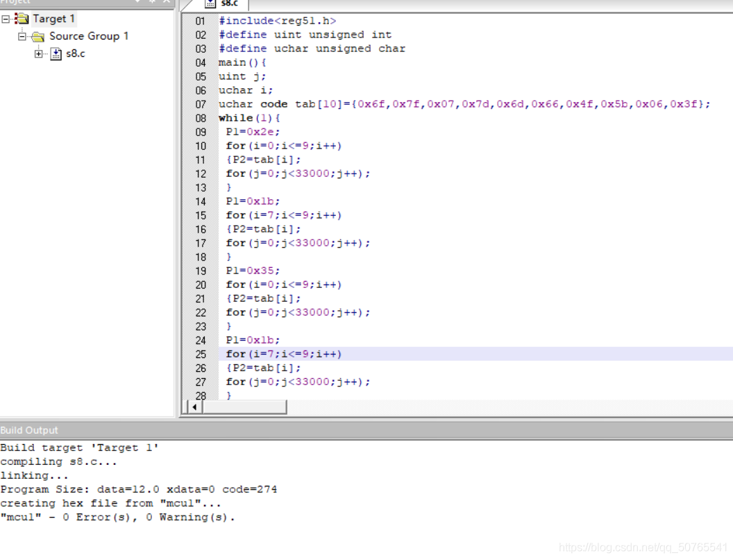Click 'P1=0x1b;' on line 14
The height and width of the screenshot is (560, 733).
[253, 201]
